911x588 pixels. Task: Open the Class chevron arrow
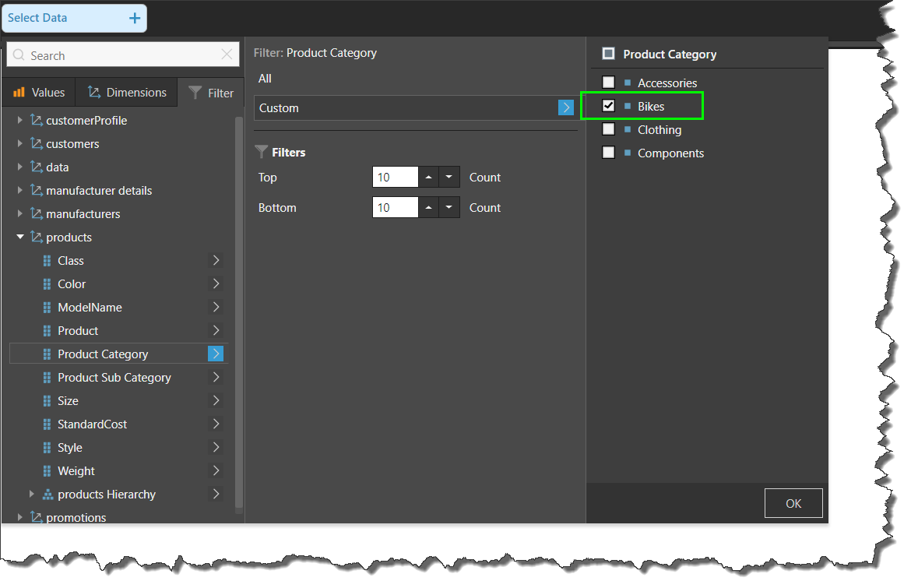(x=216, y=260)
